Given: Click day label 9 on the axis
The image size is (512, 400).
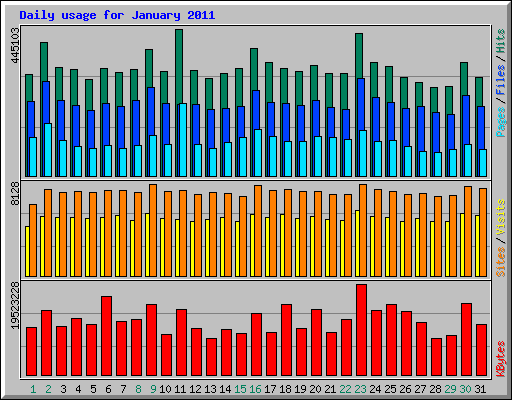Looking at the screenshot, I should click(x=153, y=389).
